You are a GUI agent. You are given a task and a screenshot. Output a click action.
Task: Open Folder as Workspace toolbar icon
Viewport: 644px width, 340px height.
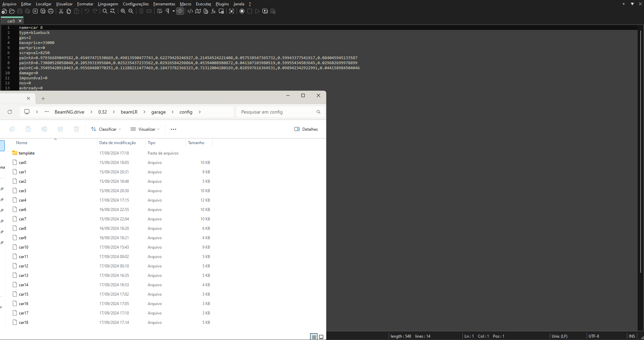(221, 11)
